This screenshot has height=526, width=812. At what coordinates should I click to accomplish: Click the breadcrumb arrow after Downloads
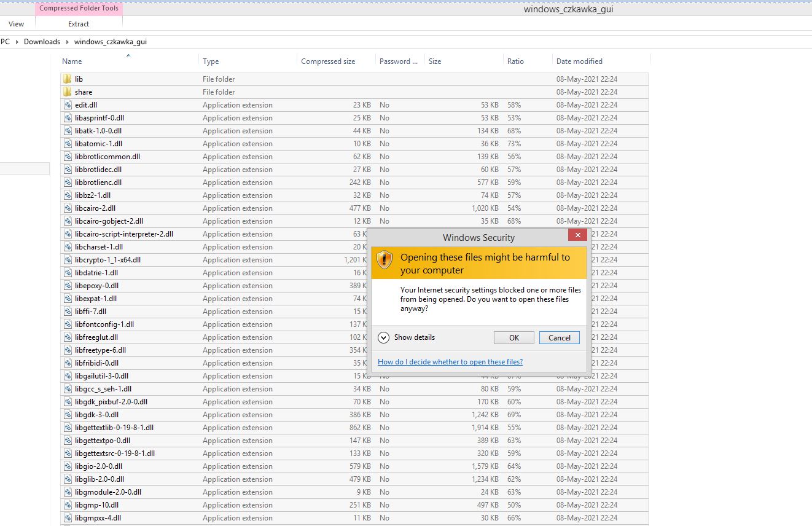click(67, 42)
